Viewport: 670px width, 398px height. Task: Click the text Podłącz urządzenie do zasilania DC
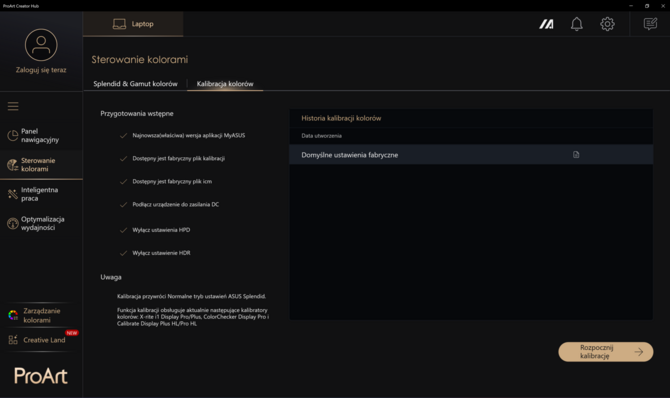pos(176,205)
